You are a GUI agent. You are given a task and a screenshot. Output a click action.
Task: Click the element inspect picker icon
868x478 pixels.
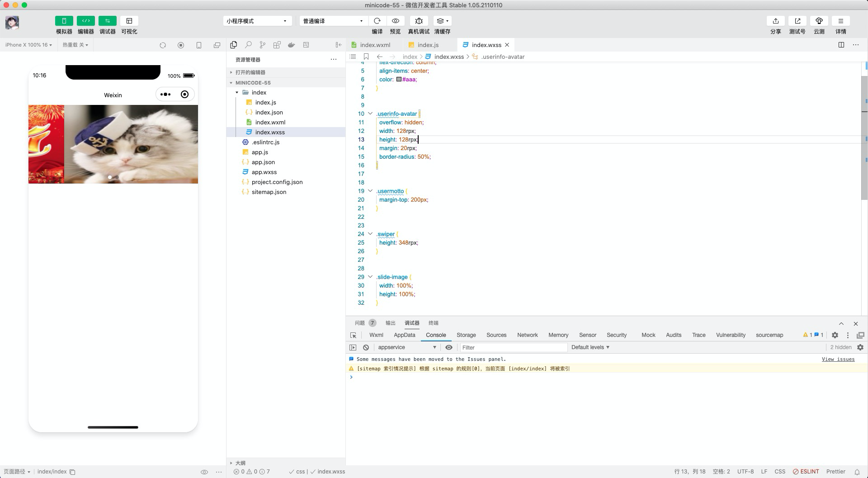(354, 335)
